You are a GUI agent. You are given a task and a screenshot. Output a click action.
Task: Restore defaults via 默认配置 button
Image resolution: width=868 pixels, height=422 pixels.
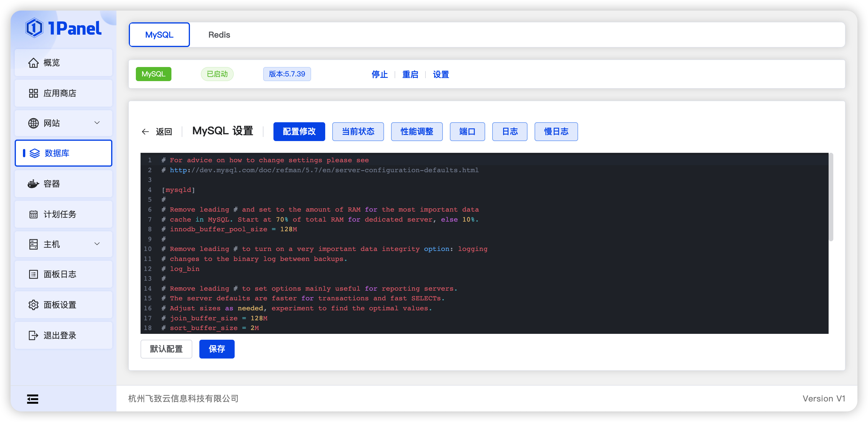coord(166,349)
